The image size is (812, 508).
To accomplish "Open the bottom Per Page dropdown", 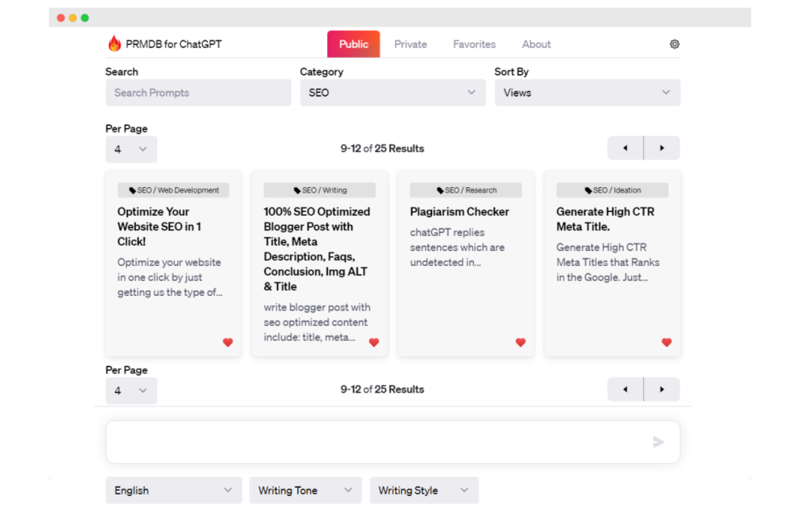I will 131,391.
